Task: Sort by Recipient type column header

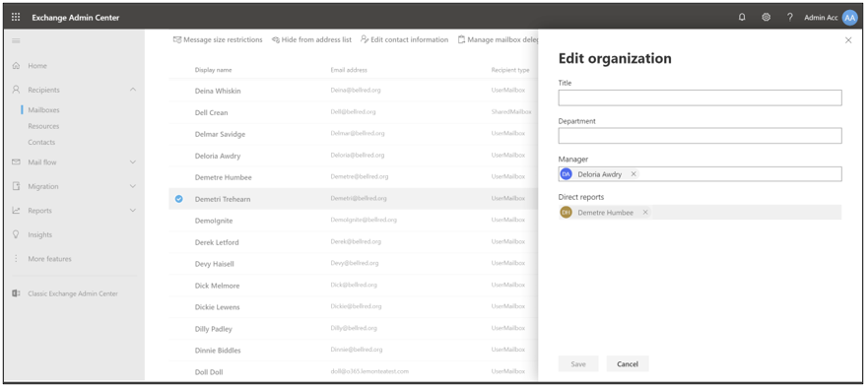Action: point(510,70)
